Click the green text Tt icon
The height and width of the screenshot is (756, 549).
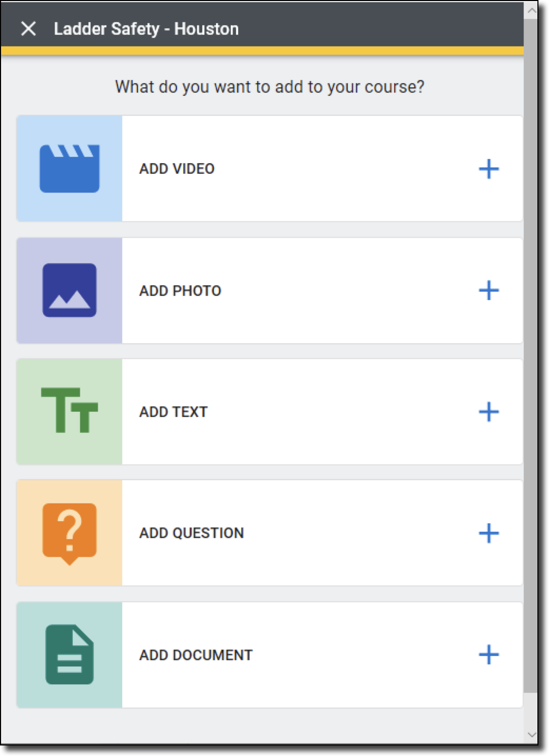click(x=70, y=411)
